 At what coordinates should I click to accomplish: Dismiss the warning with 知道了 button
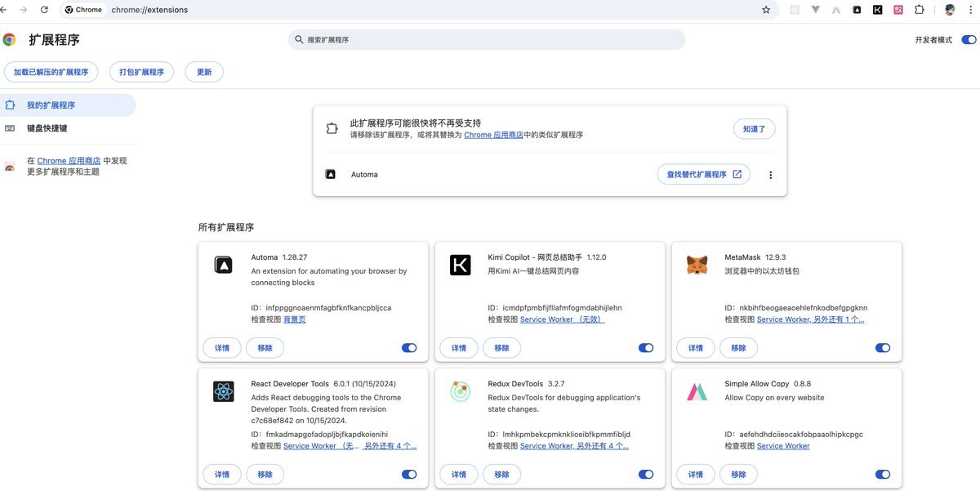coord(754,129)
